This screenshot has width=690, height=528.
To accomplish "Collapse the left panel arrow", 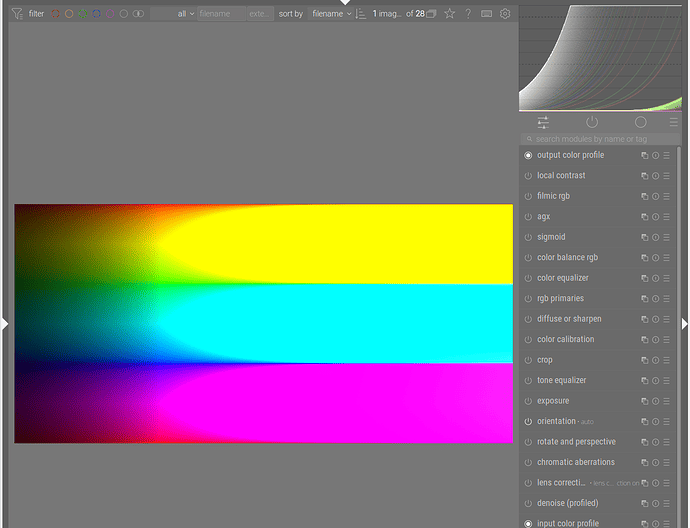I will point(5,324).
